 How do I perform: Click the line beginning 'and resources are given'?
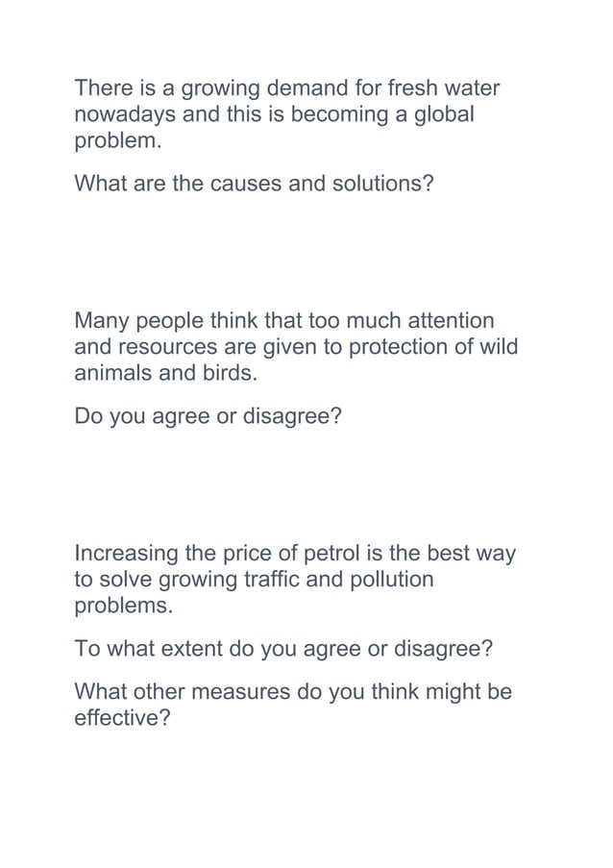click(x=296, y=347)
